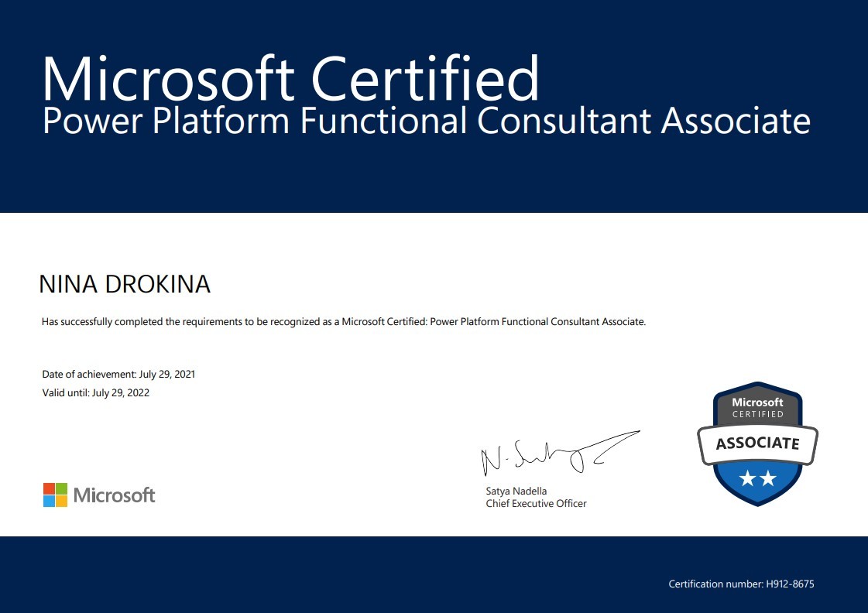This screenshot has width=868, height=613.
Task: Click the Microsoft Certified Associate badge
Action: pos(757,443)
